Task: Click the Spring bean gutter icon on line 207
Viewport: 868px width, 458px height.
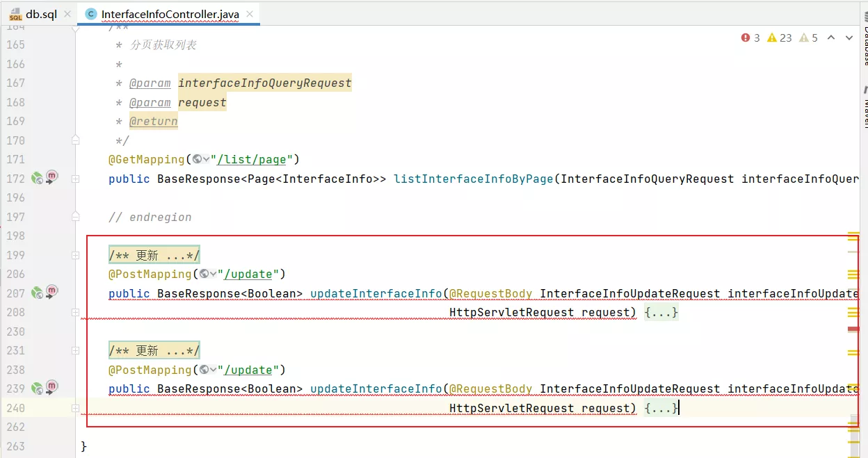Action: (x=38, y=293)
